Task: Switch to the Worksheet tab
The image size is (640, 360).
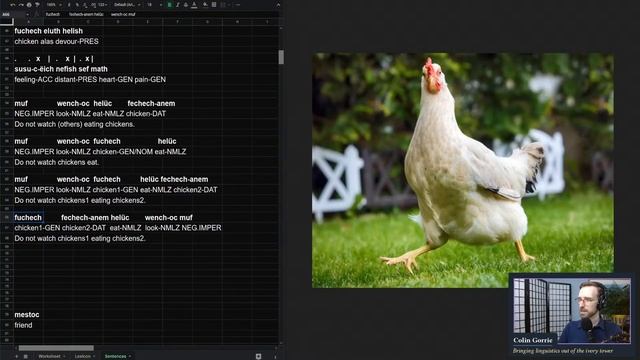Action: coord(49,356)
